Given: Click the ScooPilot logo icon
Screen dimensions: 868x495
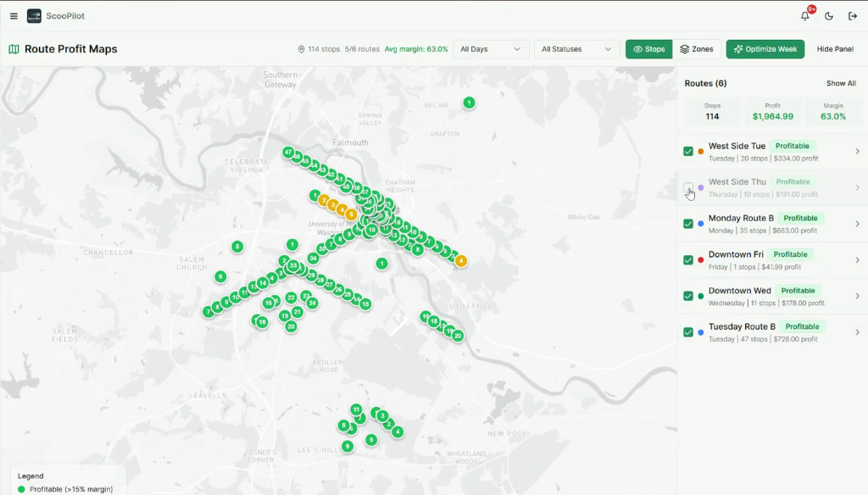Looking at the screenshot, I should point(34,16).
